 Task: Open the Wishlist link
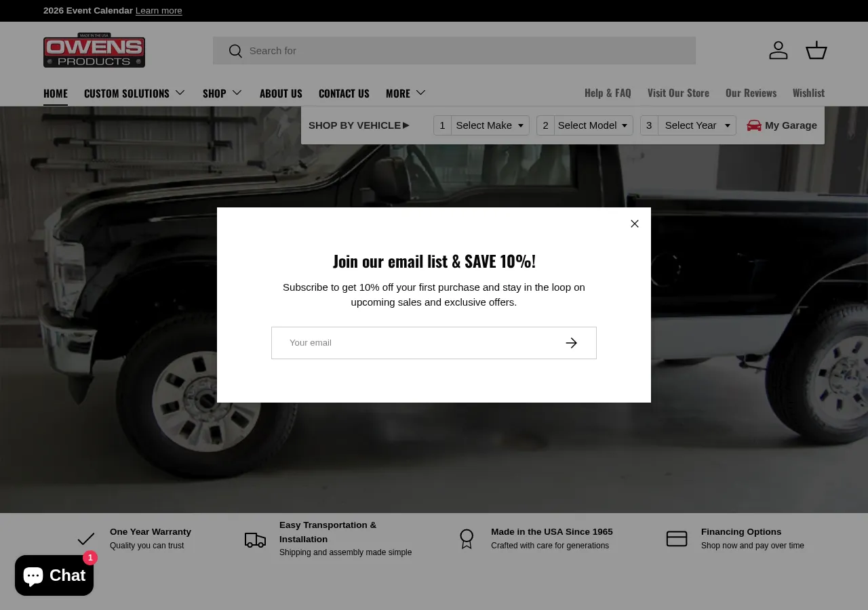click(x=808, y=93)
